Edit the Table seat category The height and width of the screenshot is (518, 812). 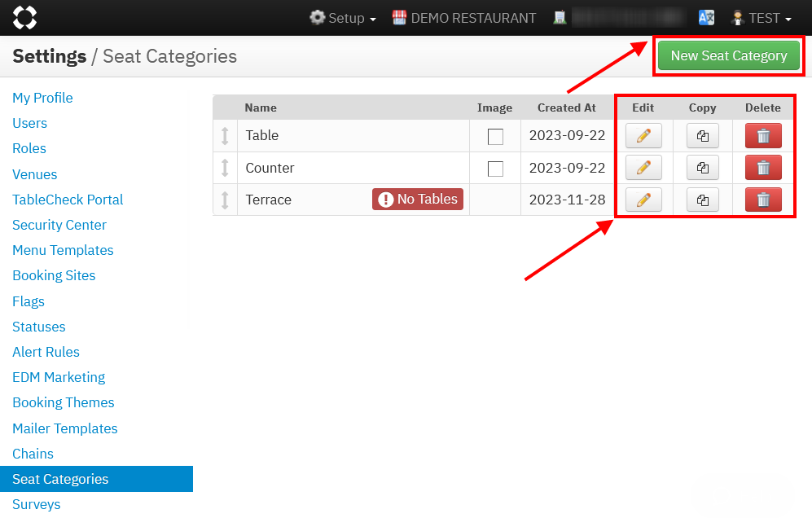[x=643, y=136]
